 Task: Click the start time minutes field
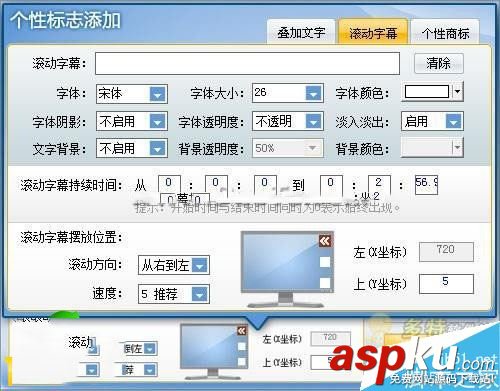click(216, 184)
